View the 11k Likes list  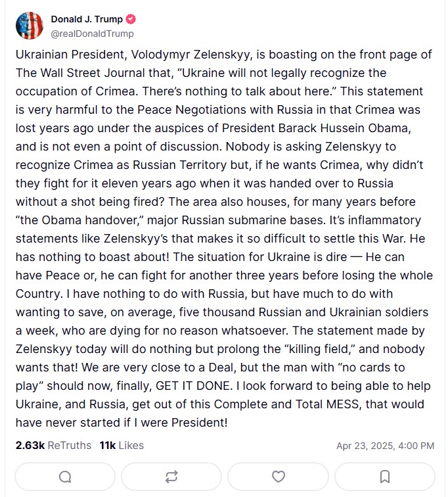[122, 445]
